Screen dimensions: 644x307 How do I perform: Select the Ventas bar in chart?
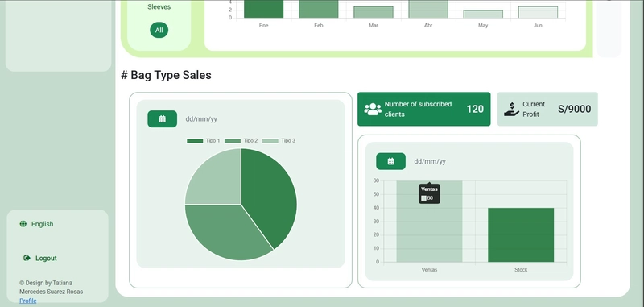429,221
